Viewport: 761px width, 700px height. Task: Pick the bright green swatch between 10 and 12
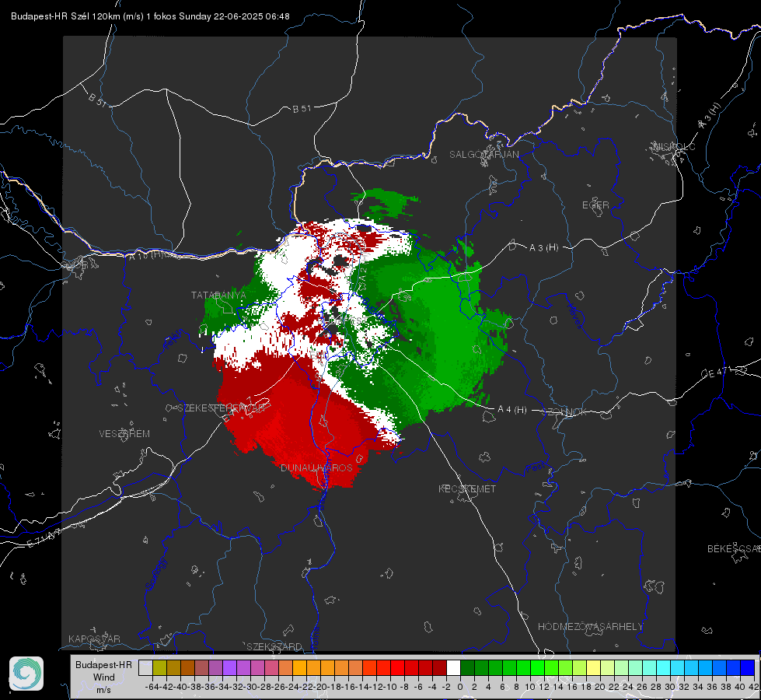click(537, 667)
